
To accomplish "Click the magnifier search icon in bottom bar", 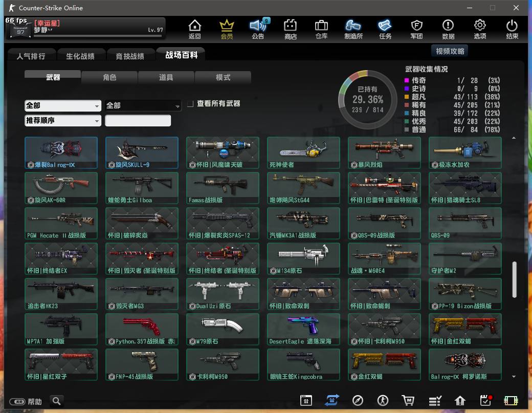I will [57, 401].
